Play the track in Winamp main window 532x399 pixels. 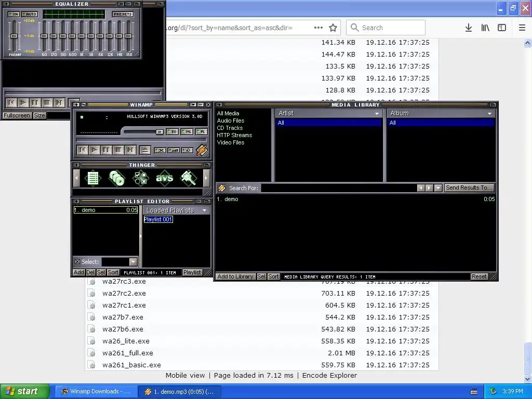point(95,150)
